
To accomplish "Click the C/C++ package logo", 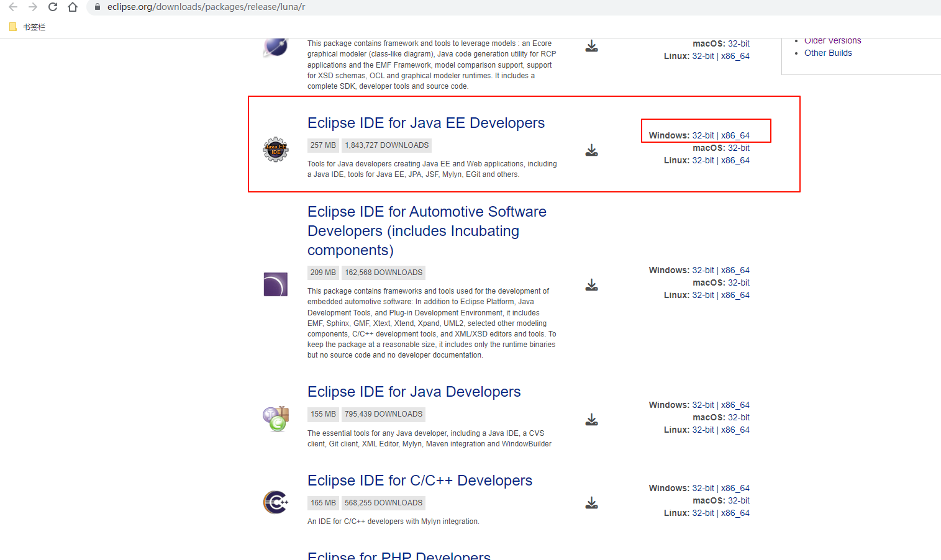I will (276, 502).
